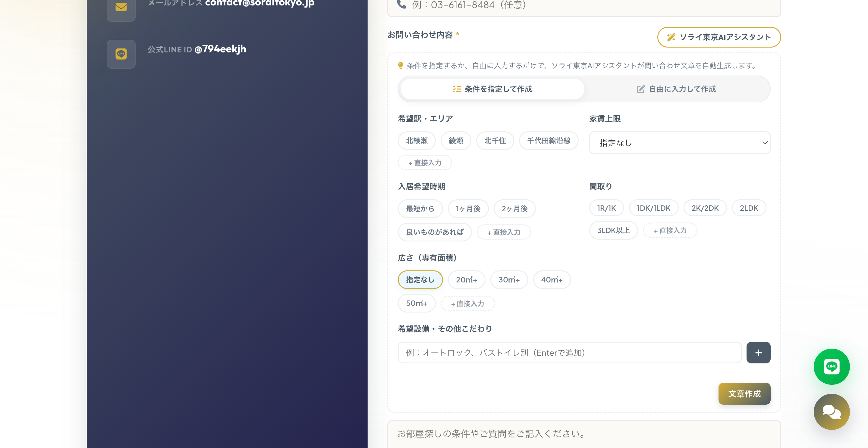Click the 文章作成 button
868x448 pixels.
click(x=744, y=393)
